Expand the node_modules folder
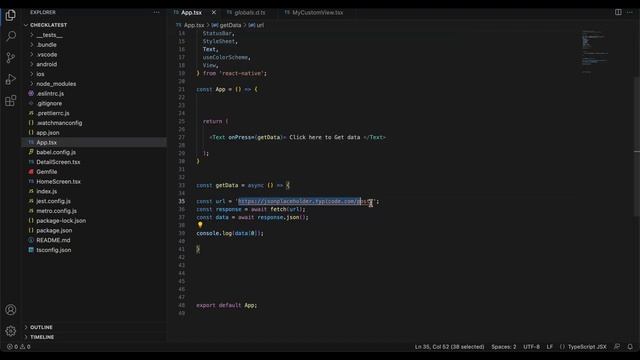The width and height of the screenshot is (640, 360). pyautogui.click(x=56, y=84)
